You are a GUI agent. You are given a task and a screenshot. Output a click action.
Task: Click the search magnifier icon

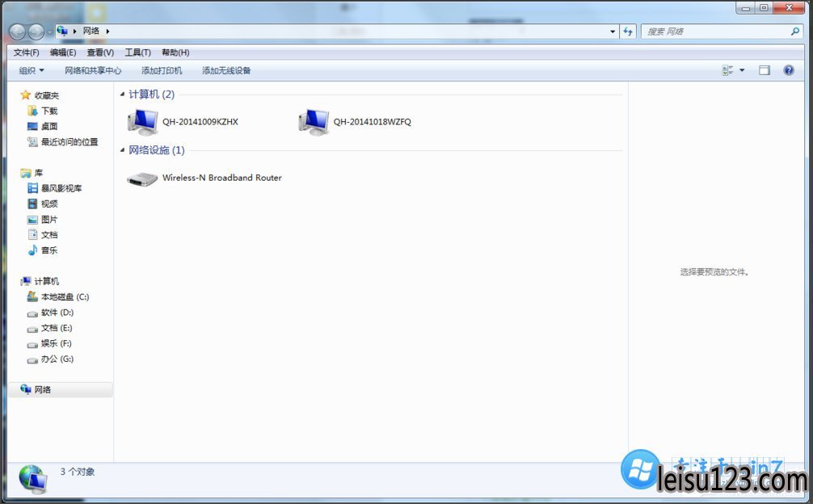coord(795,31)
